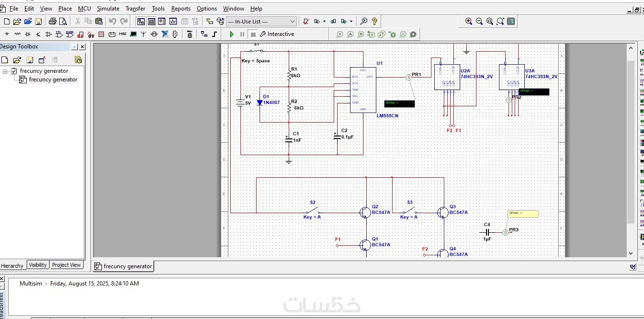Toggle the frecuncy generator project checkbox
The image size is (644, 319).
(x=14, y=71)
